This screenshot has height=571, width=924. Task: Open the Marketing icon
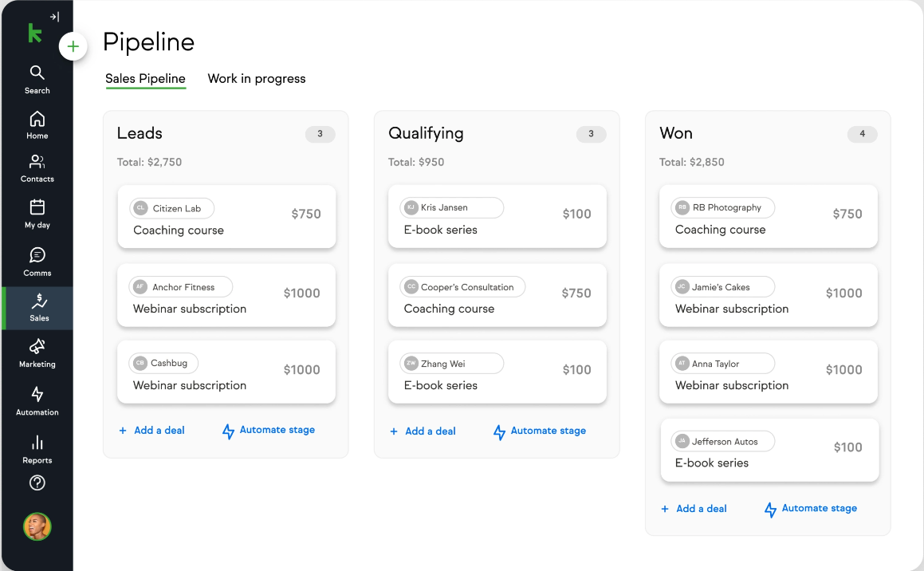pos(37,348)
